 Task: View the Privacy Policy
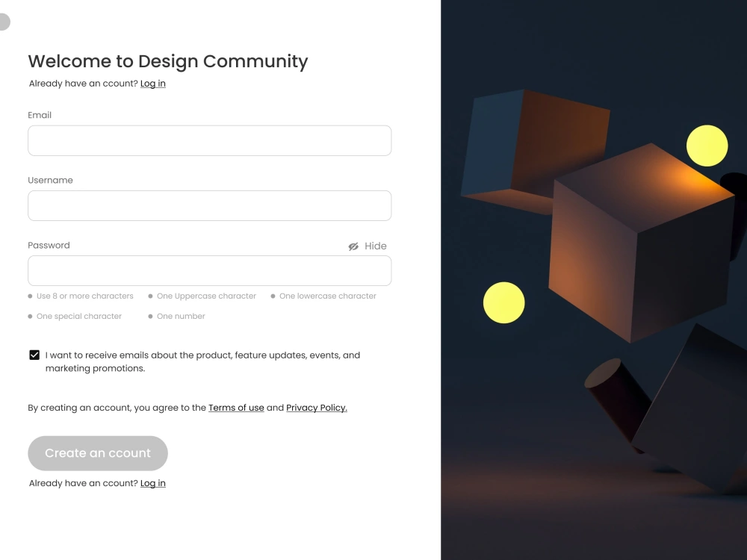click(316, 408)
